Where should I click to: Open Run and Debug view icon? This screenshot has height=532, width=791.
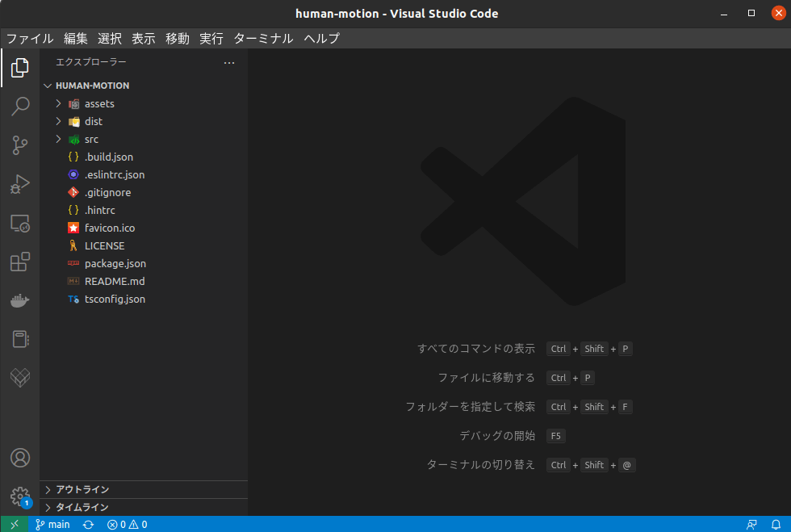[19, 184]
